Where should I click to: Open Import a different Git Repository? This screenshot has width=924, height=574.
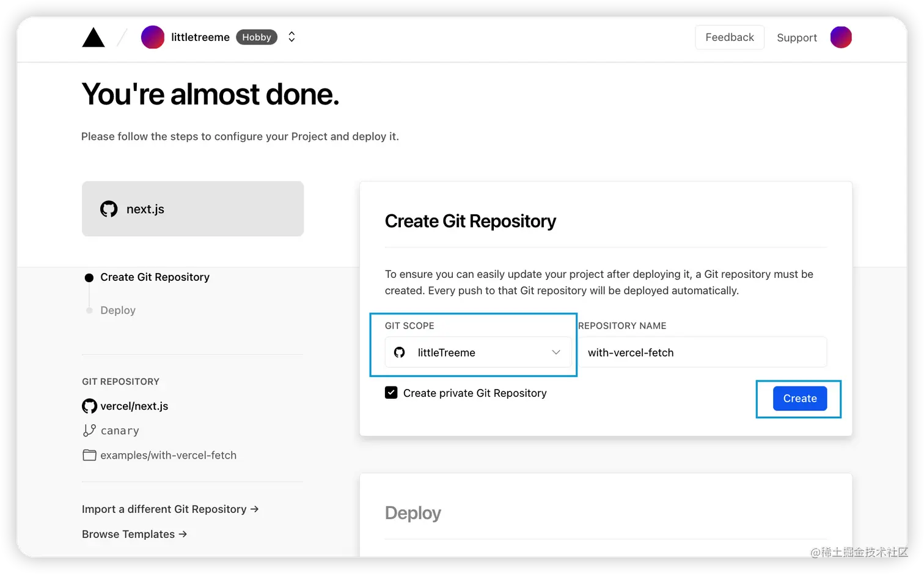(170, 509)
